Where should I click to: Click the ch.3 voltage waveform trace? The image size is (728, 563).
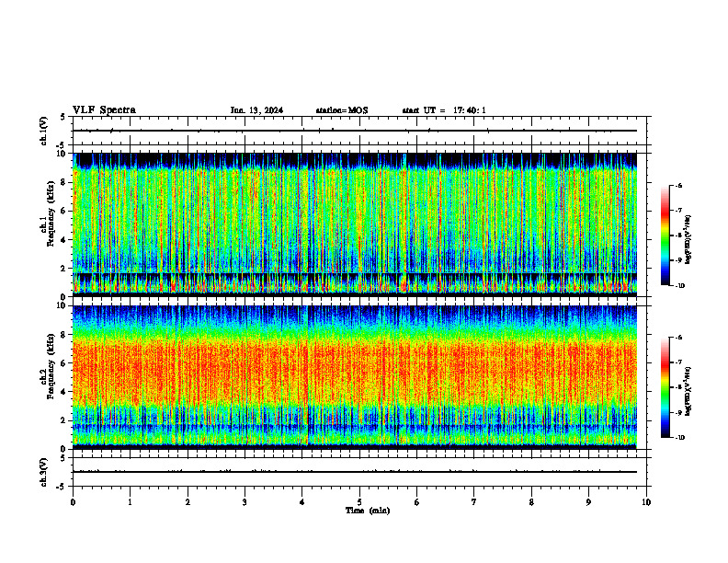click(355, 472)
